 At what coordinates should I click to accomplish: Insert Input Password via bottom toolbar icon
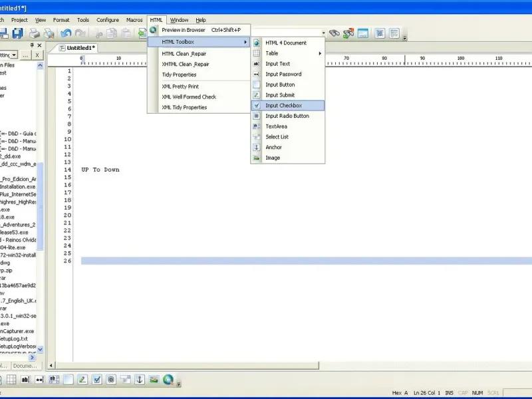coord(40,379)
